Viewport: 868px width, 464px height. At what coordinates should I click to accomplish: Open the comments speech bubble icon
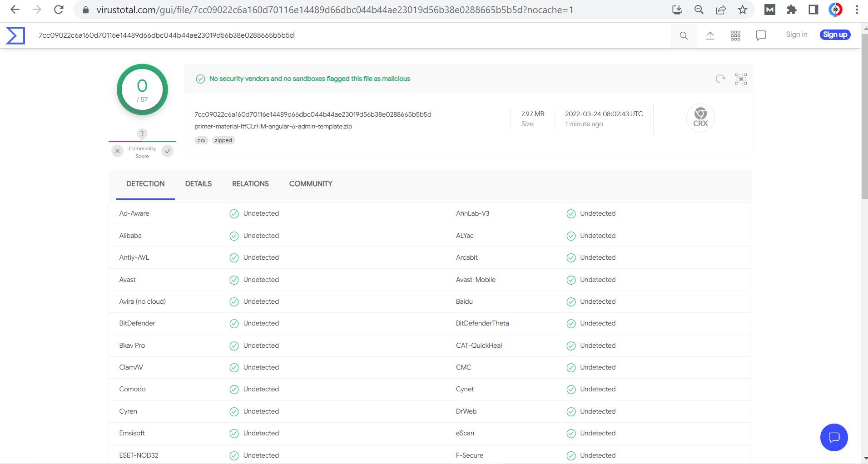(x=761, y=35)
